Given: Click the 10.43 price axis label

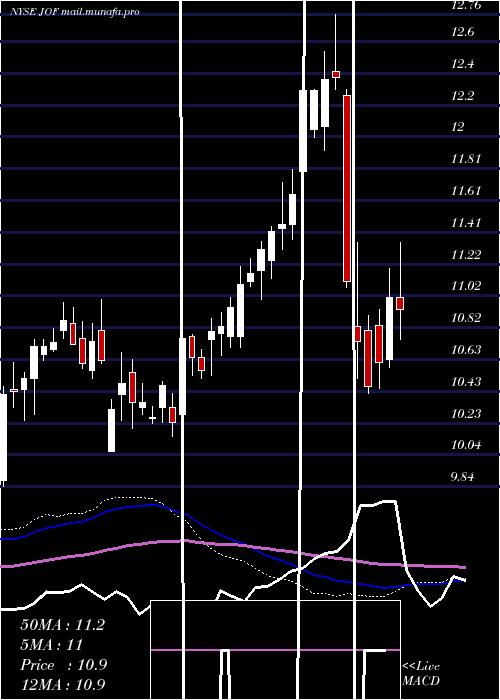Looking at the screenshot, I should (x=466, y=382).
